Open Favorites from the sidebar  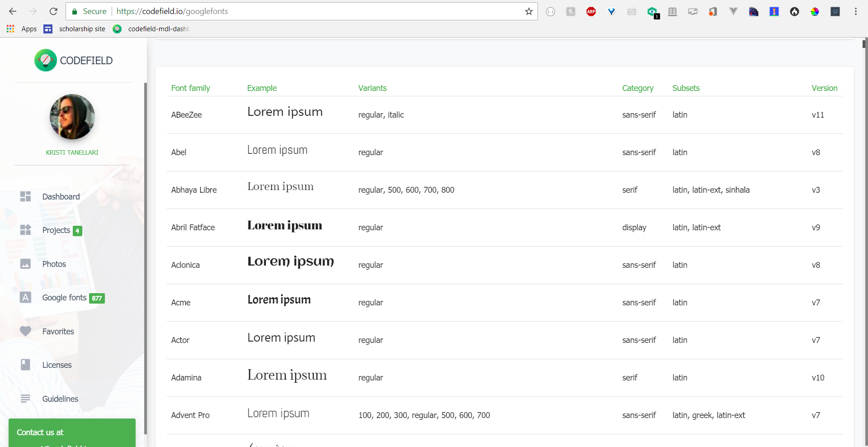tap(58, 331)
